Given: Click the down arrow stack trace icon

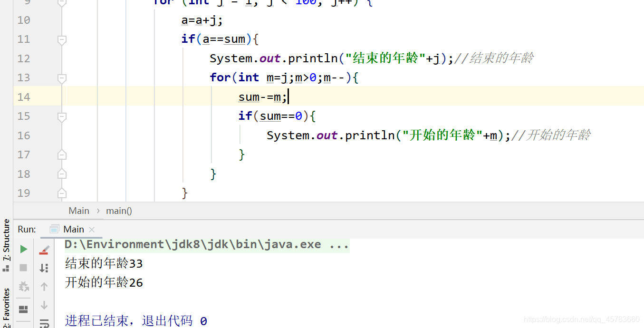Looking at the screenshot, I should pos(44,305).
